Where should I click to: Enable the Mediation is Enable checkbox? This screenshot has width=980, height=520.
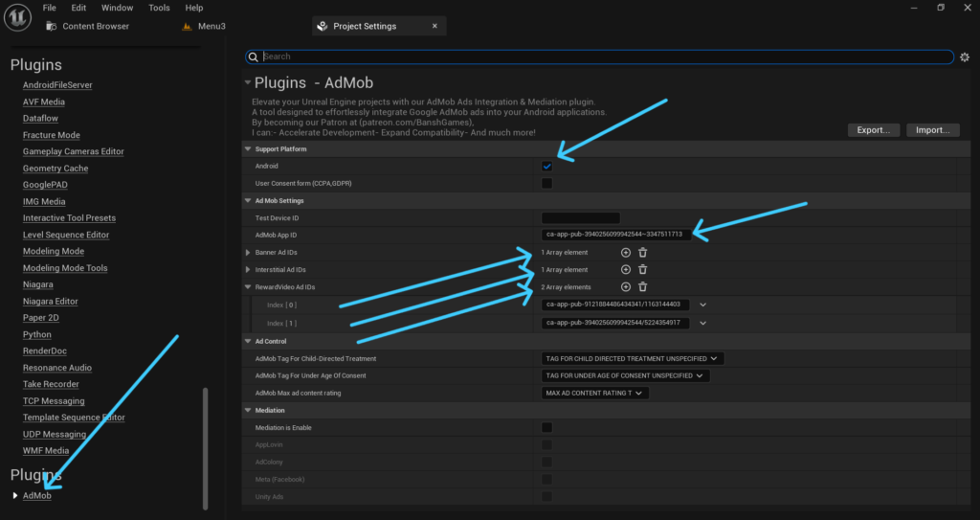[x=546, y=427]
